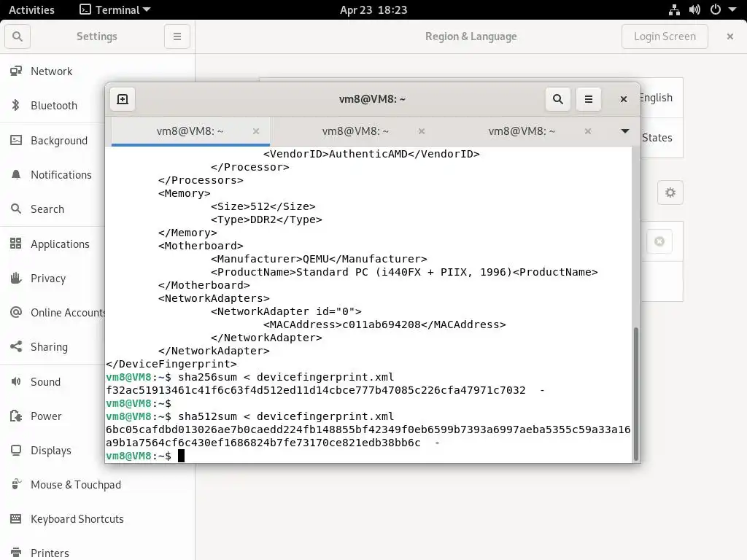
Task: Click the Bluetooth sidebar icon
Action: click(x=16, y=105)
